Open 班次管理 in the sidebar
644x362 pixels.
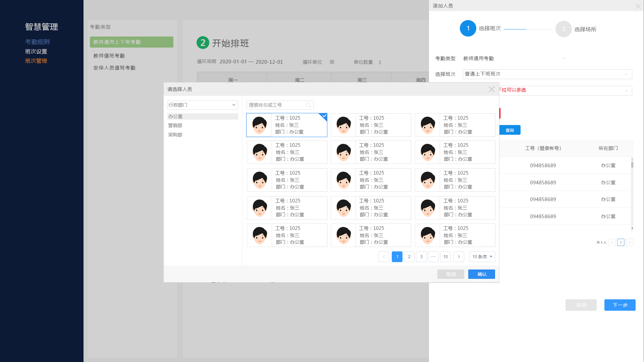tap(36, 61)
